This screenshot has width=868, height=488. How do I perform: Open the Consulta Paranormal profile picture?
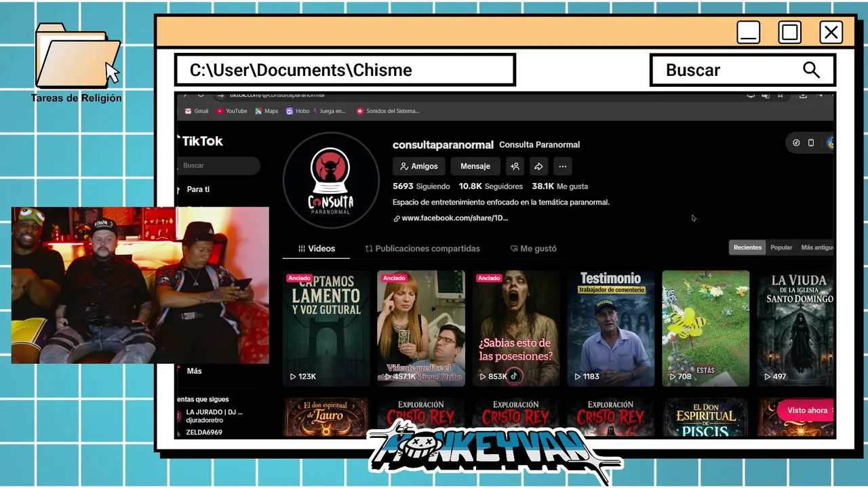(x=331, y=180)
